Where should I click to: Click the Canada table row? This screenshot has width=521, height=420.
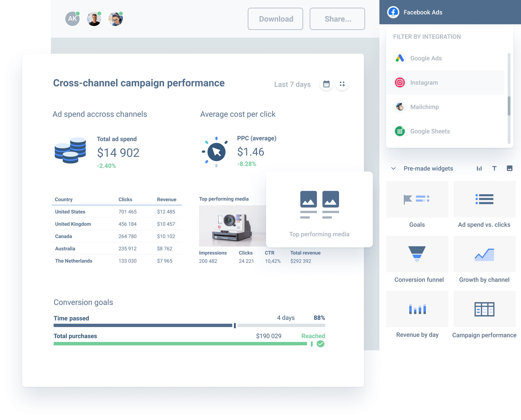click(x=117, y=236)
